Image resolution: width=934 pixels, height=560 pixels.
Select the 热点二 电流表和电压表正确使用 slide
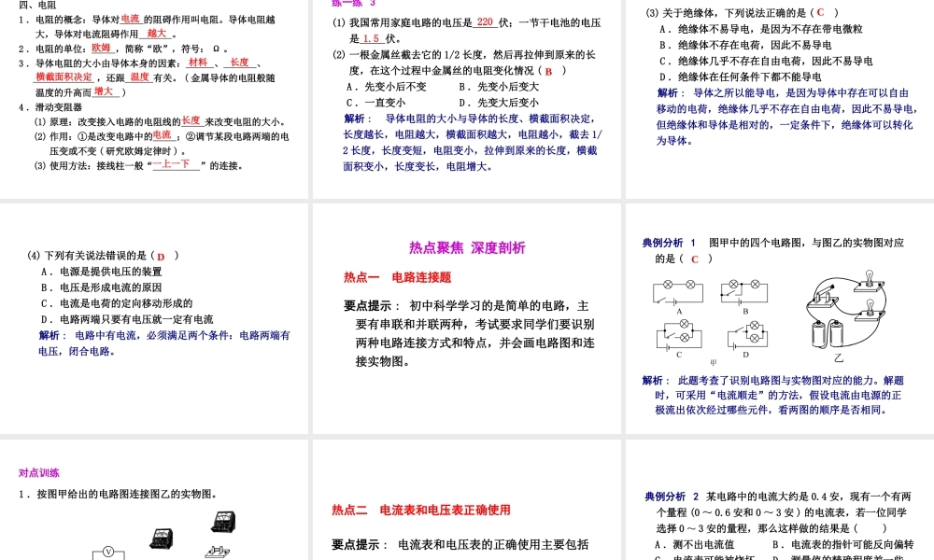[467, 500]
